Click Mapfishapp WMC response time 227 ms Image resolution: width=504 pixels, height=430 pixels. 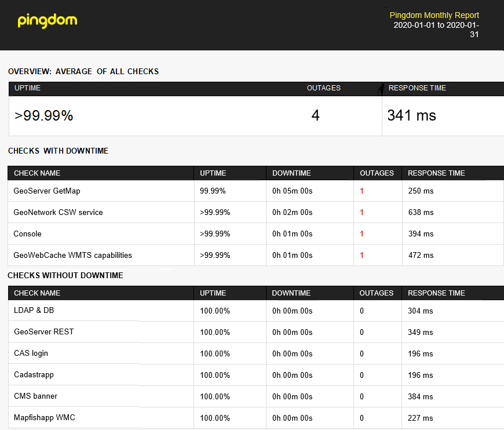point(421,418)
